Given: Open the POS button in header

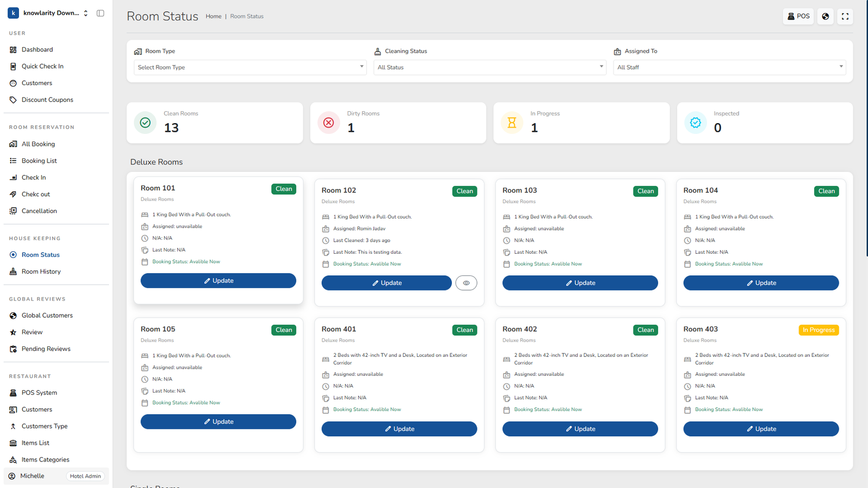Looking at the screenshot, I should (798, 16).
